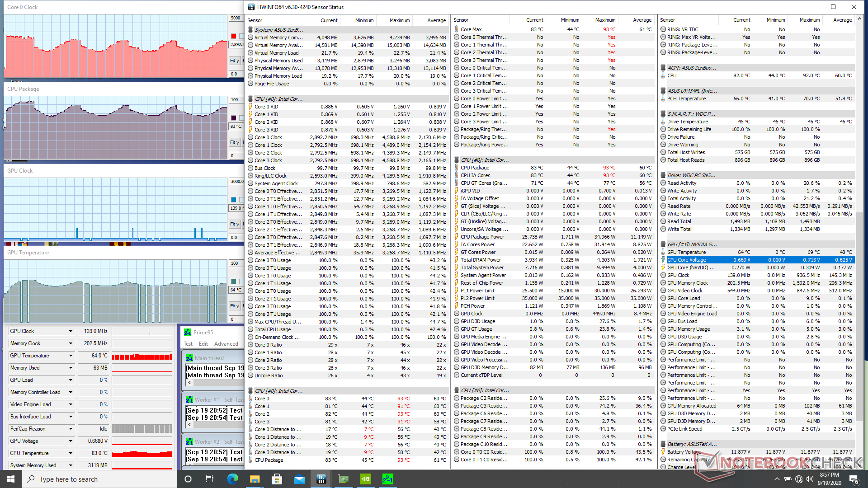Image resolution: width=868 pixels, height=488 pixels.
Task: Launch Microsoft Edge from the taskbar
Action: pos(232,479)
